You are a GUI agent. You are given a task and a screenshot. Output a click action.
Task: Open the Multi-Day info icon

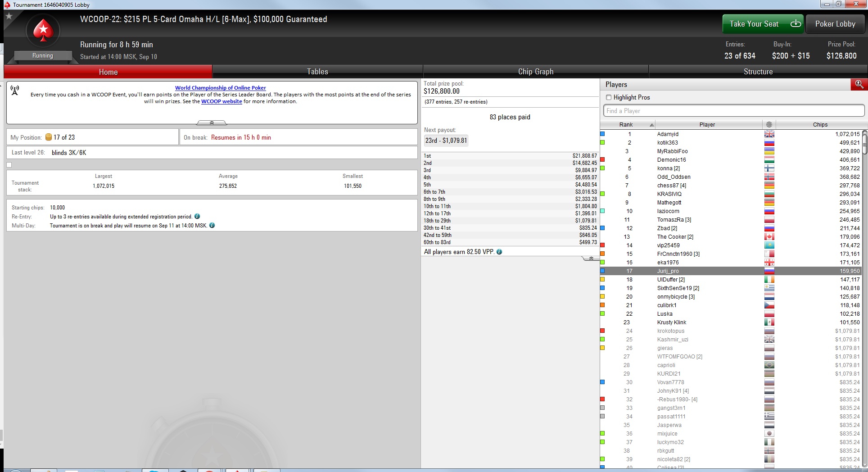coord(212,226)
